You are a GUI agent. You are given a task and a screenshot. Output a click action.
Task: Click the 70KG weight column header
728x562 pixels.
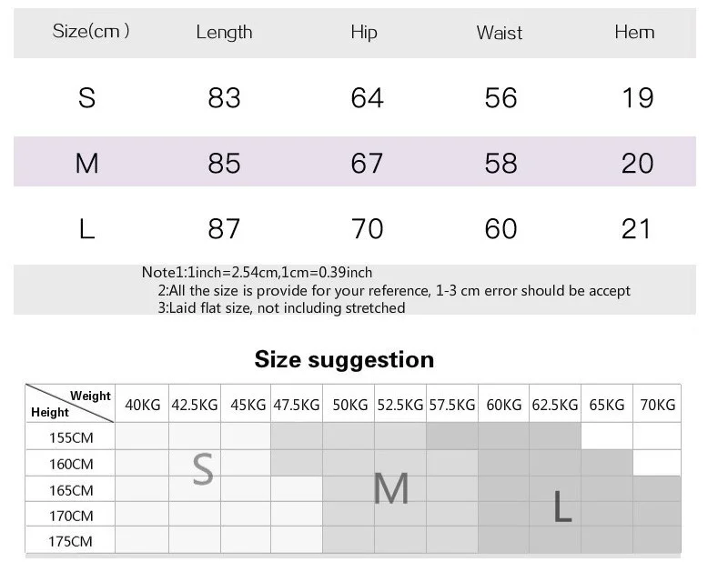point(657,405)
